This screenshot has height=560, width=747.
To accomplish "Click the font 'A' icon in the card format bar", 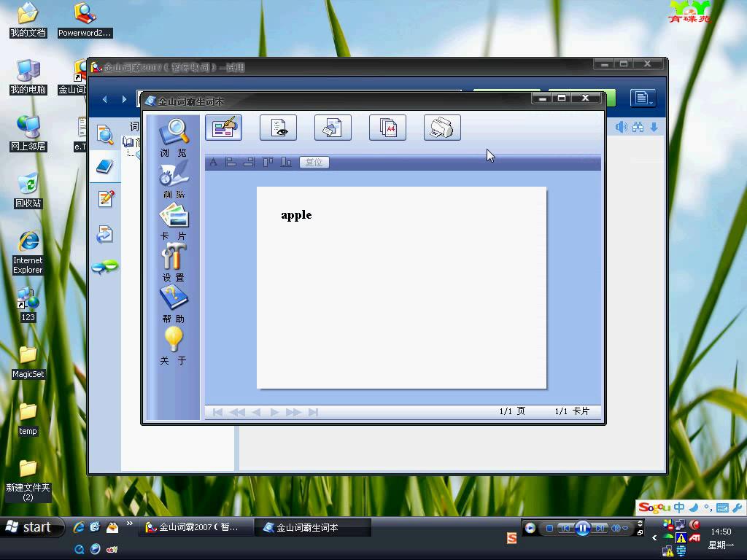I will pyautogui.click(x=214, y=163).
